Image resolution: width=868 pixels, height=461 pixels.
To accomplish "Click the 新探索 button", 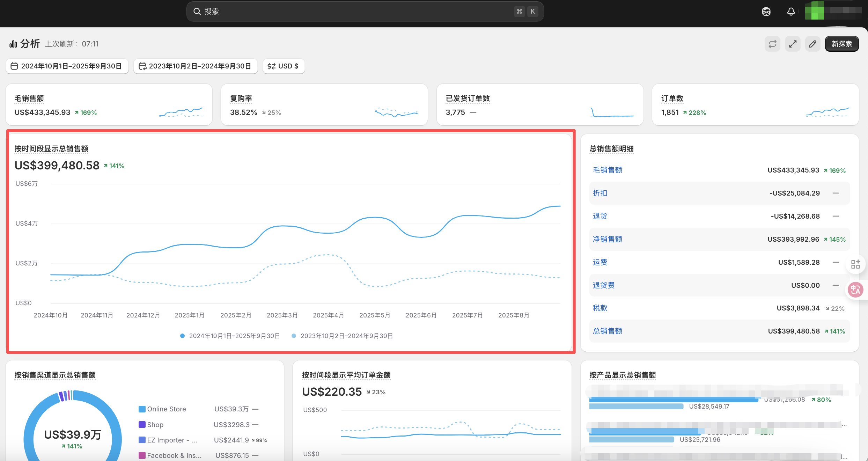I will point(841,44).
